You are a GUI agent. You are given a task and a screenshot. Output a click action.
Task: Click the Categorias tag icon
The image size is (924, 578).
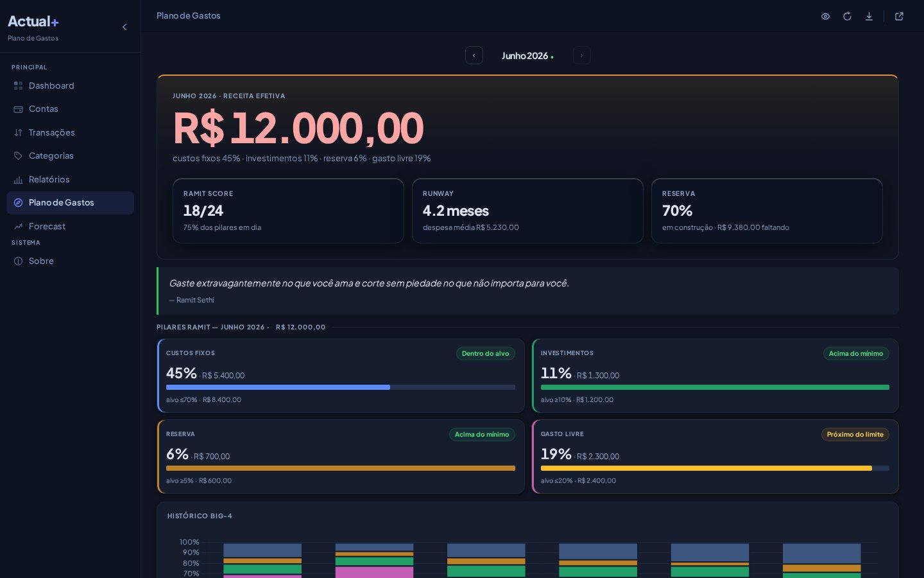[18, 156]
